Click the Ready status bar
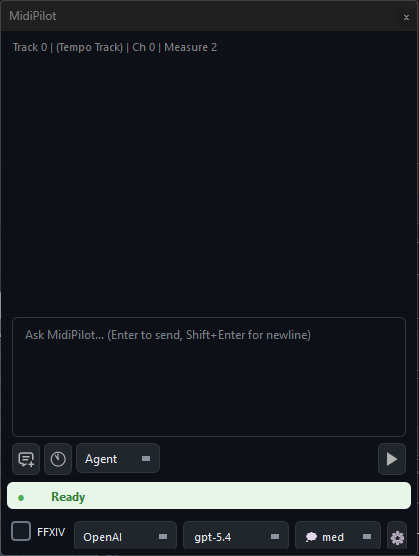Screen dimensions: 419x556 (x=209, y=495)
